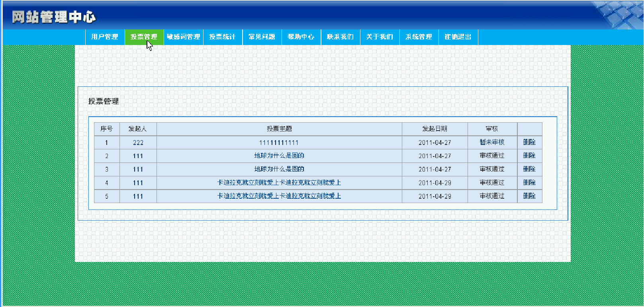Click initiator 111 in row 4
644x307 pixels.
coord(138,183)
